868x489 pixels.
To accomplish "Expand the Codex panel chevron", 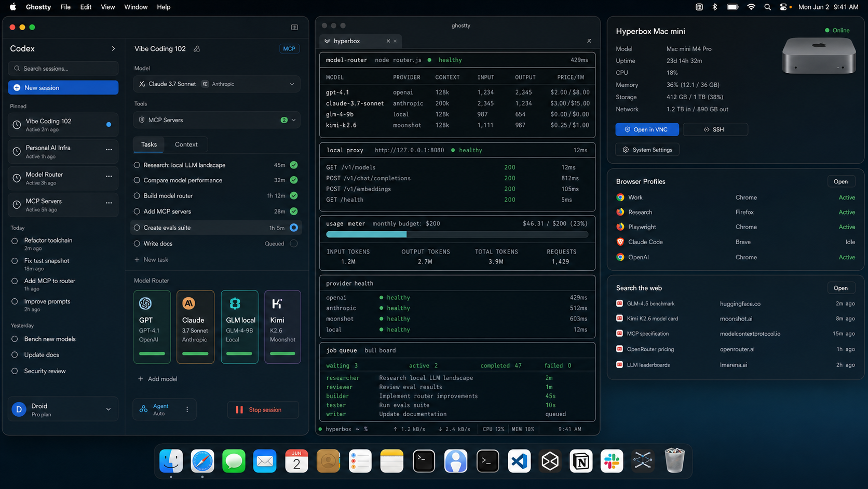I will 113,48.
